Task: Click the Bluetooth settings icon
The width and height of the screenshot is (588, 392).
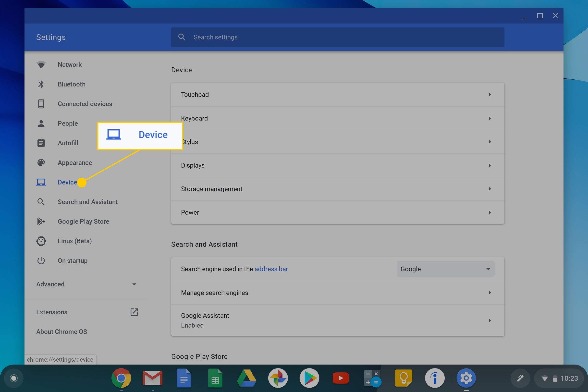Action: (x=41, y=84)
